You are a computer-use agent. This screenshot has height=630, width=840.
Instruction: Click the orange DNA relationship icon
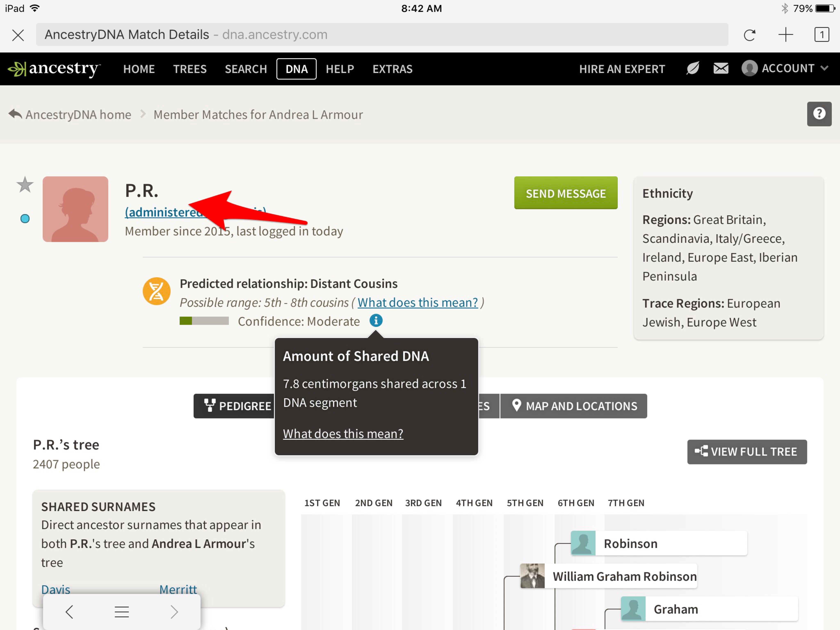tap(156, 292)
